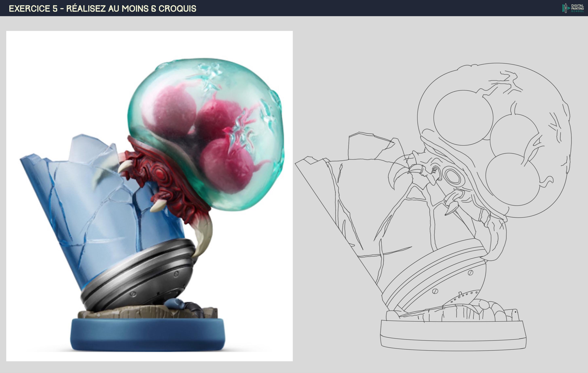Screen dimensions: 588x373
Task: Select the Digital Painting School logo
Action: coord(573,8)
